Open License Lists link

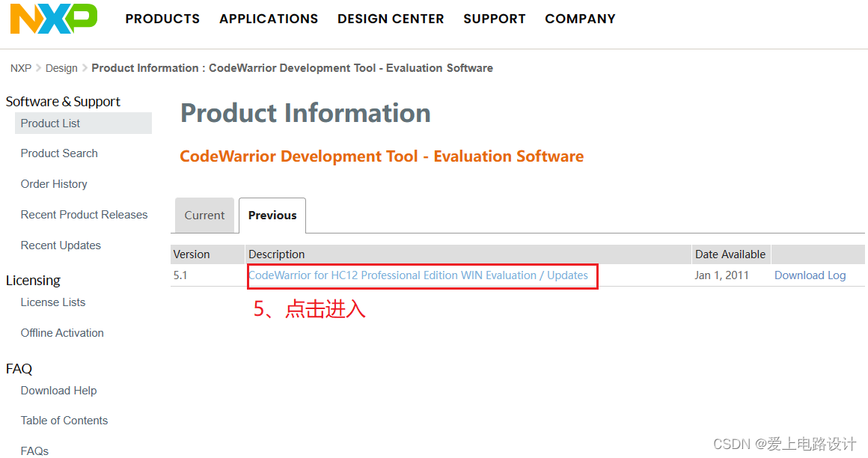(53, 302)
